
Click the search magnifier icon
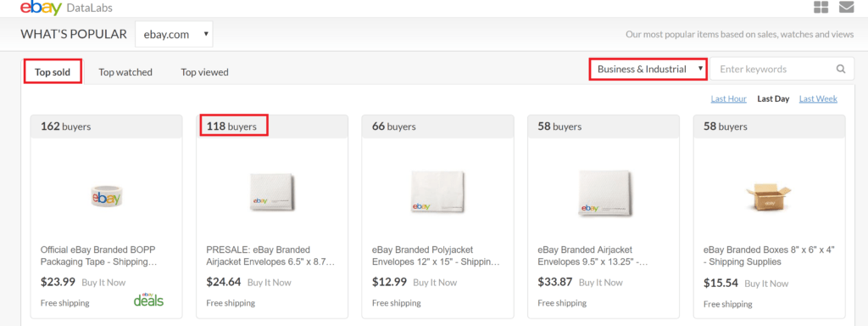point(841,70)
